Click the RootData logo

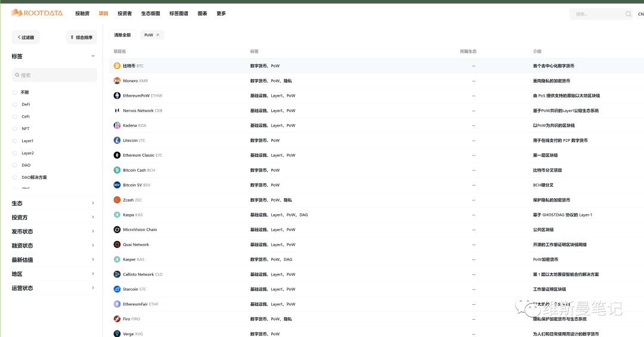click(x=36, y=13)
